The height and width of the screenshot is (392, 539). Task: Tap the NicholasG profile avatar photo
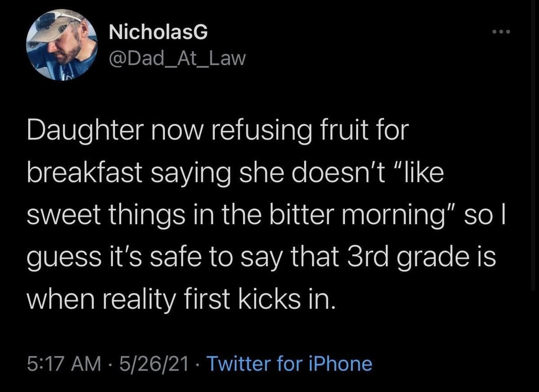(x=62, y=45)
